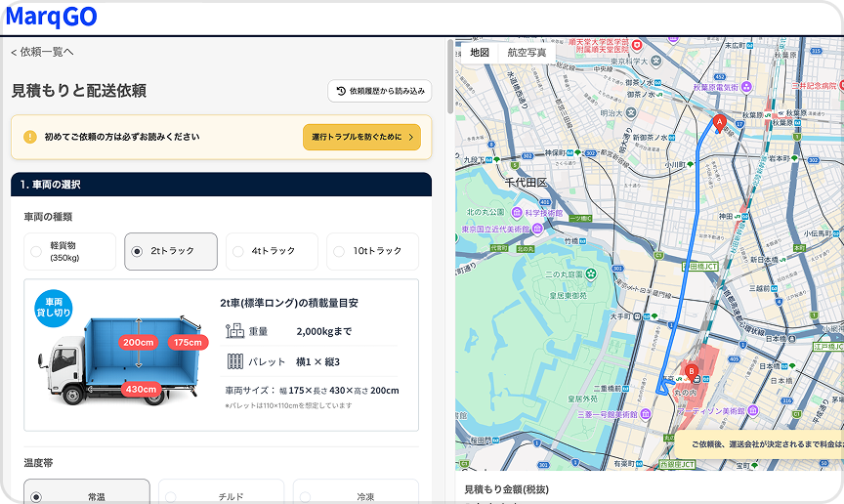Screen dimensions: 844x504
Task: Select 軽貨物 (350kg) vehicle option
Action: tap(70, 251)
